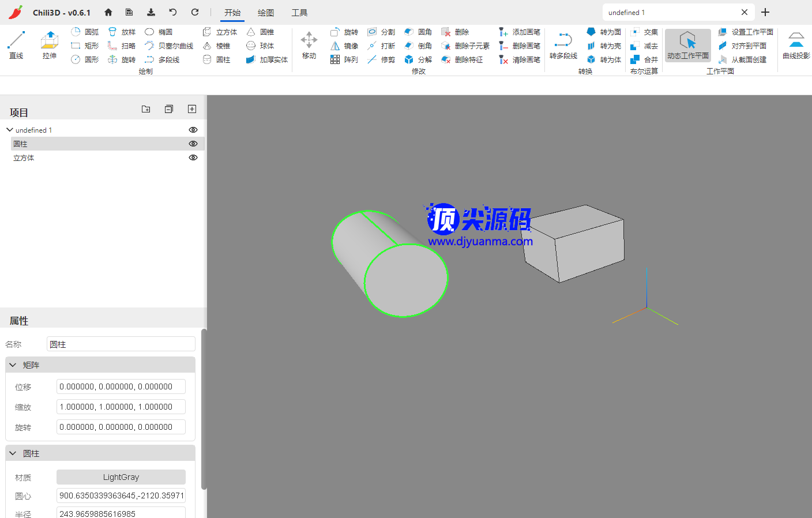Click the 移动 move tool icon
The height and width of the screenshot is (518, 812).
[309, 45]
